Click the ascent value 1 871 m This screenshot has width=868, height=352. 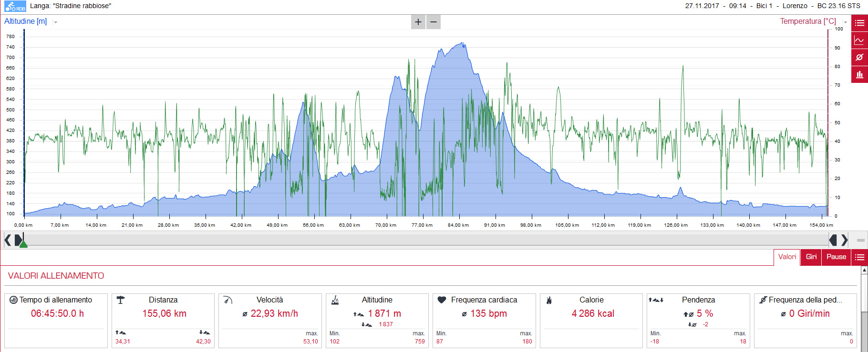pyautogui.click(x=384, y=313)
